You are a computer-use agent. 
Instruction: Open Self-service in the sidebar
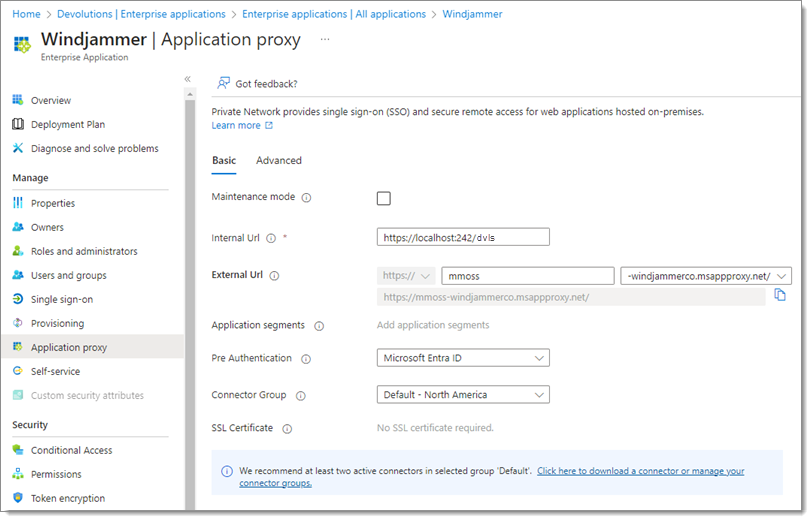[x=55, y=371]
